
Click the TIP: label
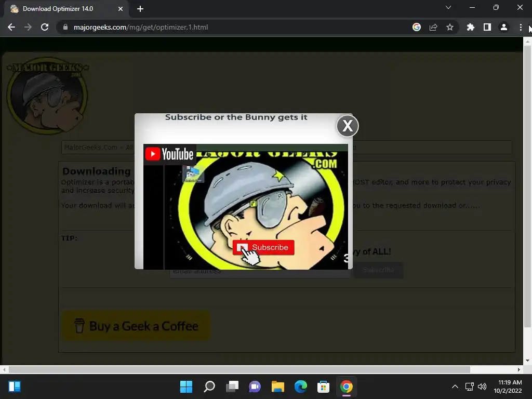pyautogui.click(x=69, y=238)
